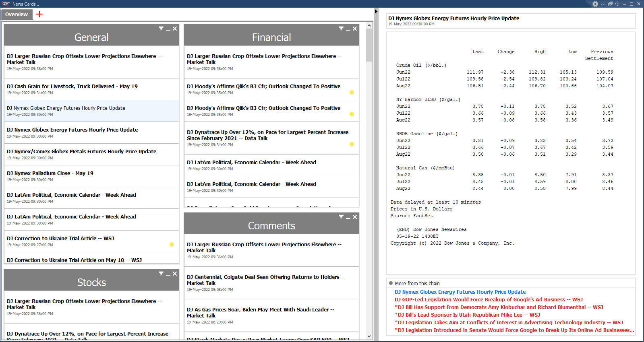Open filter on Financial card
This screenshot has height=342, width=644.
(341, 29)
